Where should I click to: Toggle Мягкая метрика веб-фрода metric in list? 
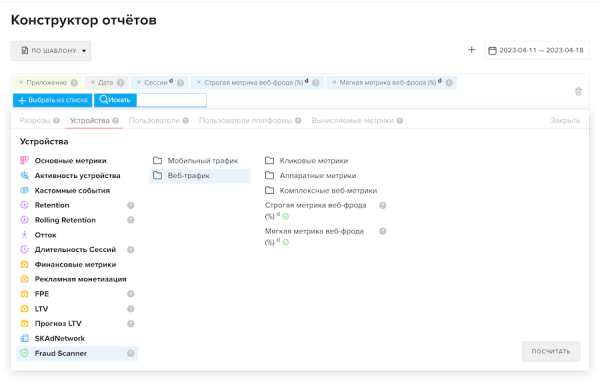(x=315, y=236)
